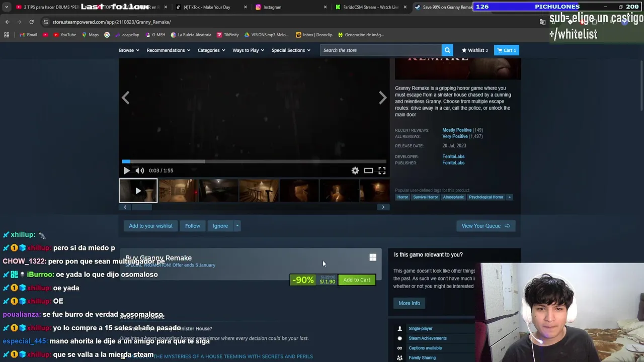Select the Psychological Horror tag
This screenshot has height=362, width=644.
[x=486, y=197]
